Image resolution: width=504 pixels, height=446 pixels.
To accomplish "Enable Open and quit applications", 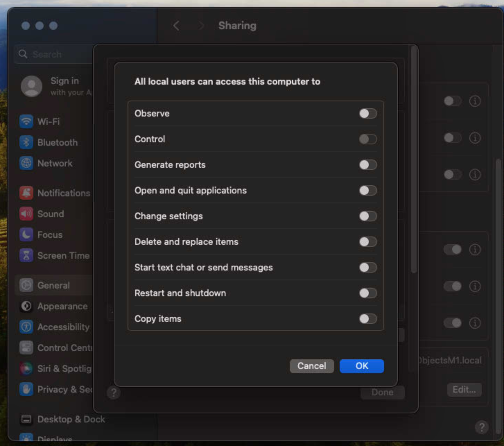I will (x=368, y=190).
